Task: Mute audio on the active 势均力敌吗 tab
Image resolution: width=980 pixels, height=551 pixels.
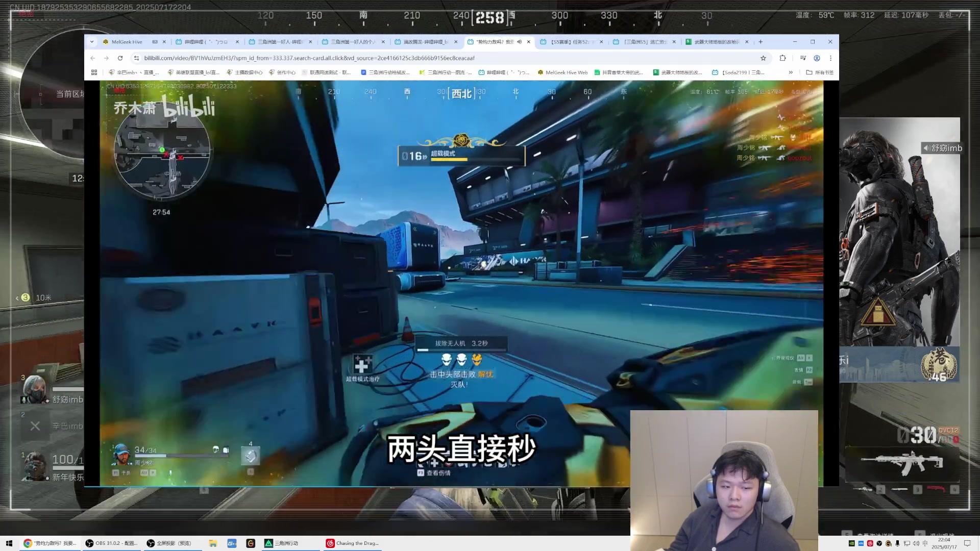Action: tap(519, 42)
